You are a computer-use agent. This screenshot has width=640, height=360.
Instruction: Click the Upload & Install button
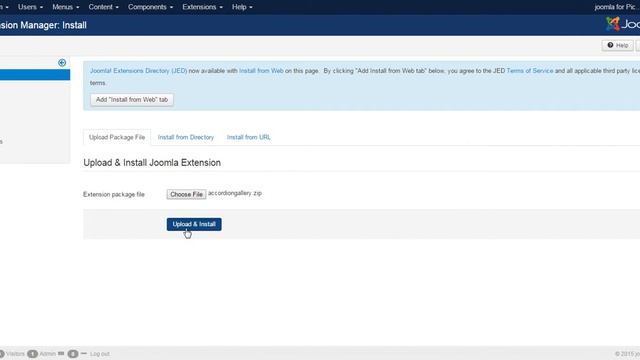point(194,224)
